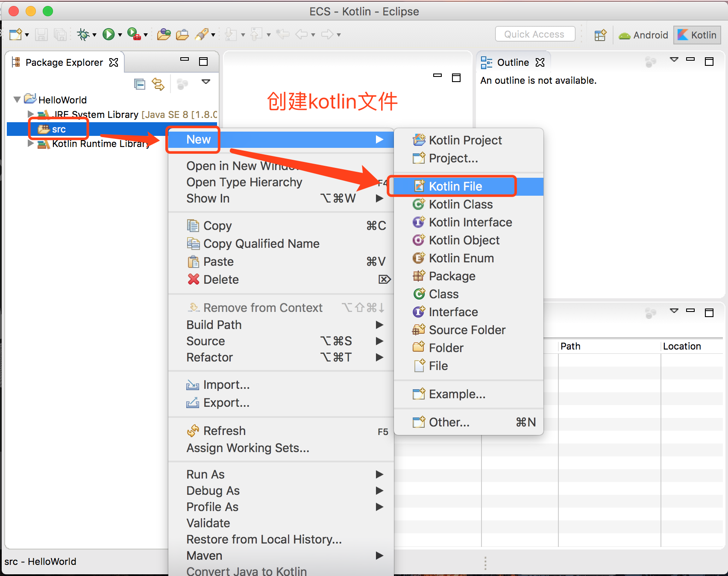Click Export... in context menu

281,403
